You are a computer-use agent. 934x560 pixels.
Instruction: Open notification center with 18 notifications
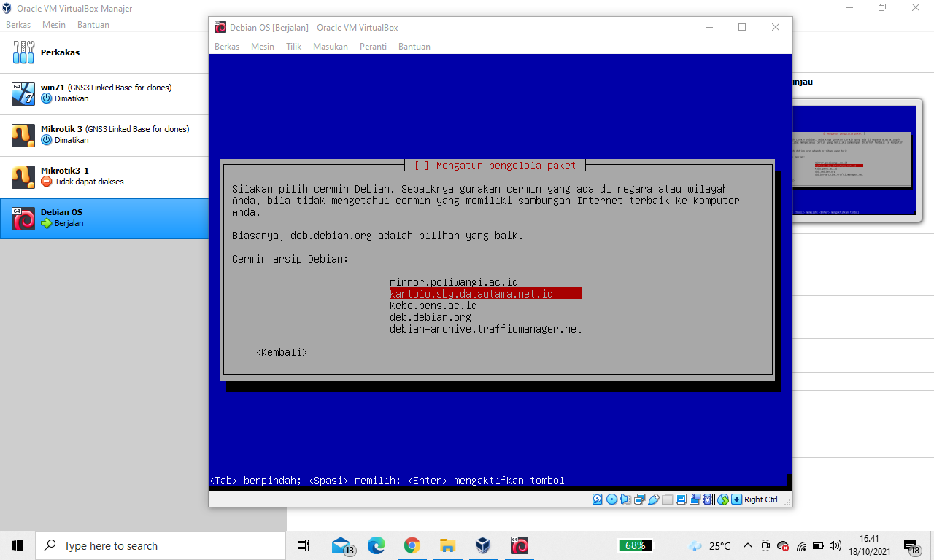pos(912,545)
